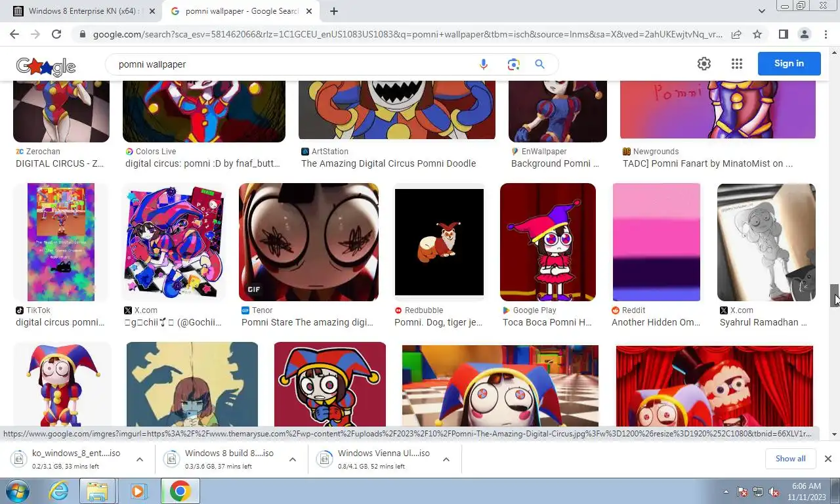This screenshot has width=840, height=504.
Task: Click the browser forward arrow
Action: click(x=35, y=34)
